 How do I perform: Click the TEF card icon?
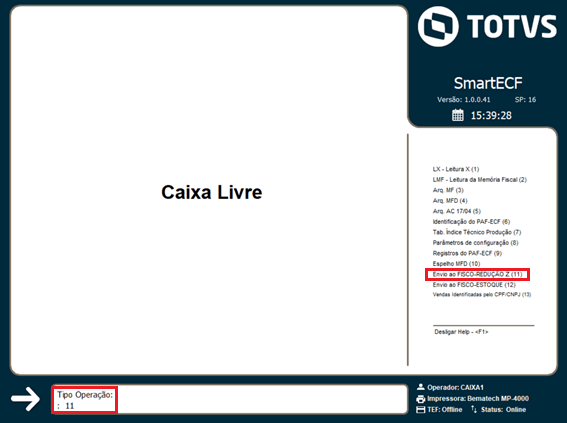pyautogui.click(x=421, y=410)
